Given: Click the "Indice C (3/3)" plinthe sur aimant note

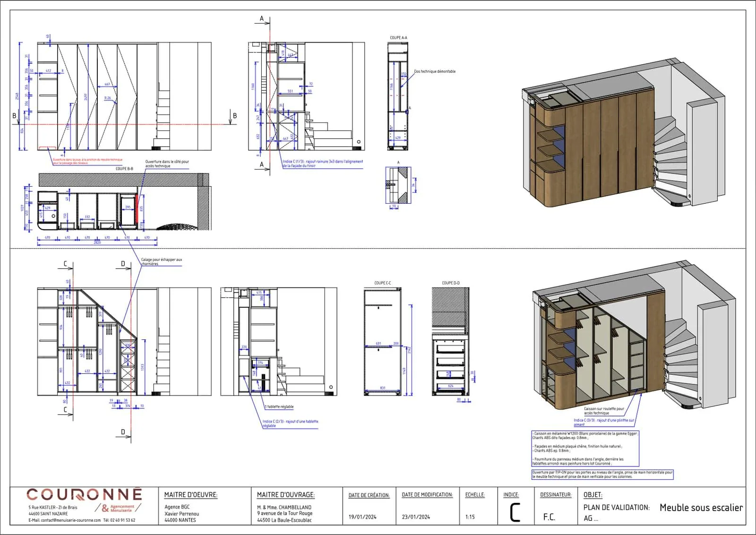Looking at the screenshot, I should click(x=604, y=422).
